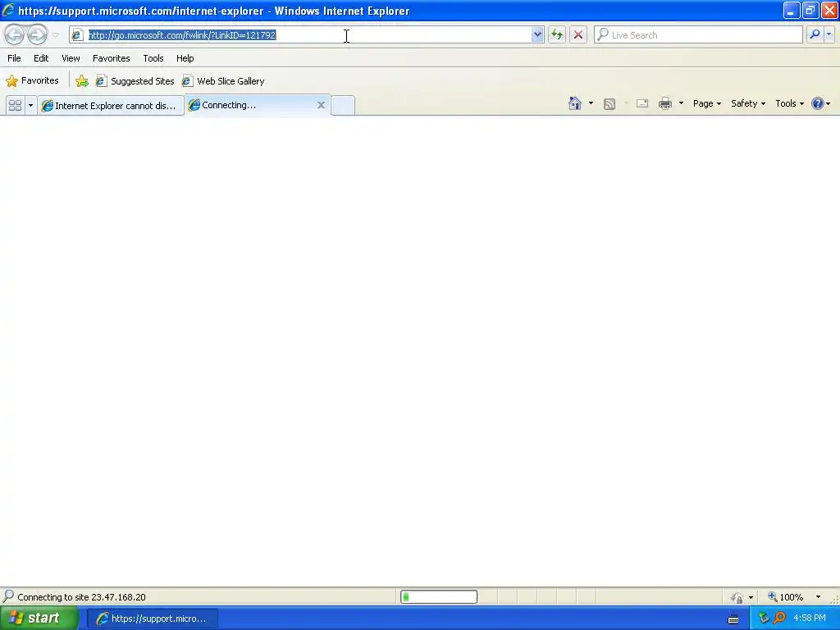Click the Internet Explorer title bar icon

tap(8, 10)
